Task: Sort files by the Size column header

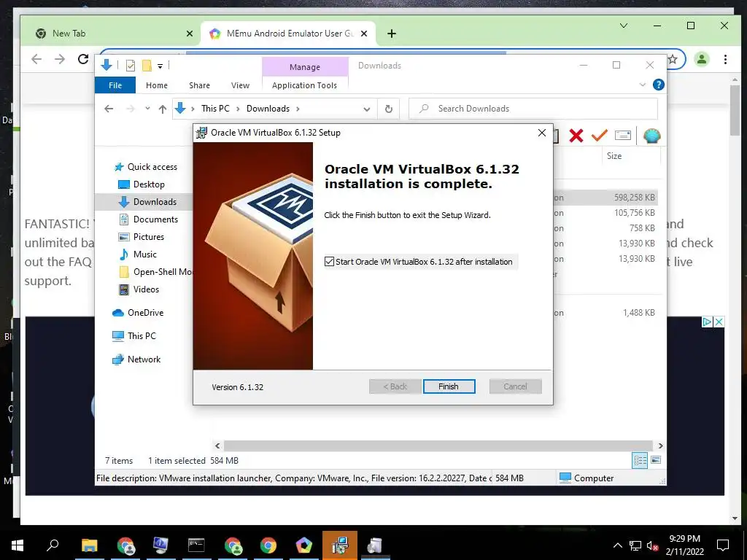Action: tap(614, 156)
